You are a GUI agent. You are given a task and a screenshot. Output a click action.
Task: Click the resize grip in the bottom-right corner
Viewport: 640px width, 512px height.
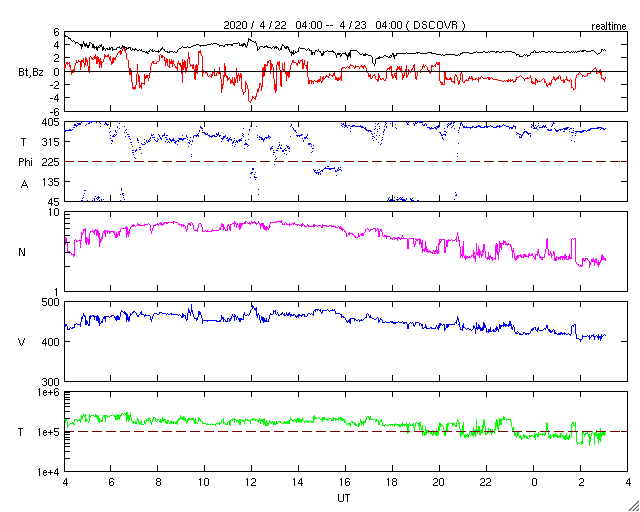(633, 505)
